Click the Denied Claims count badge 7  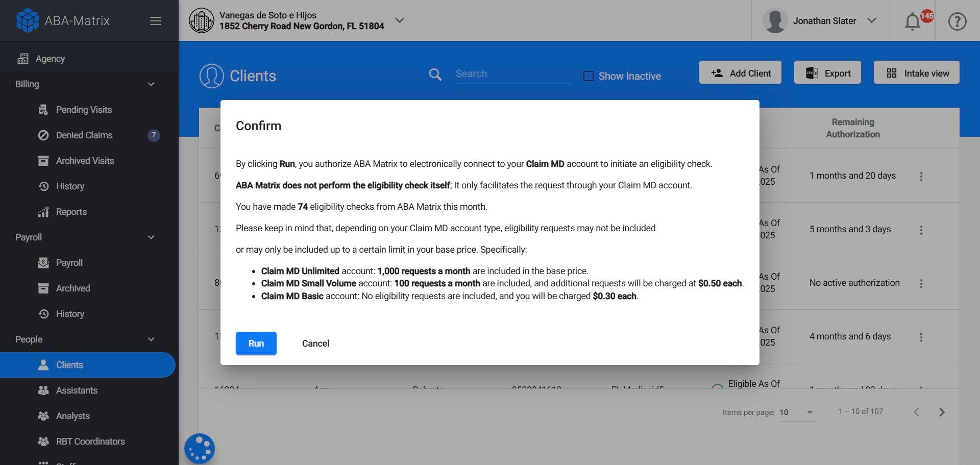154,135
